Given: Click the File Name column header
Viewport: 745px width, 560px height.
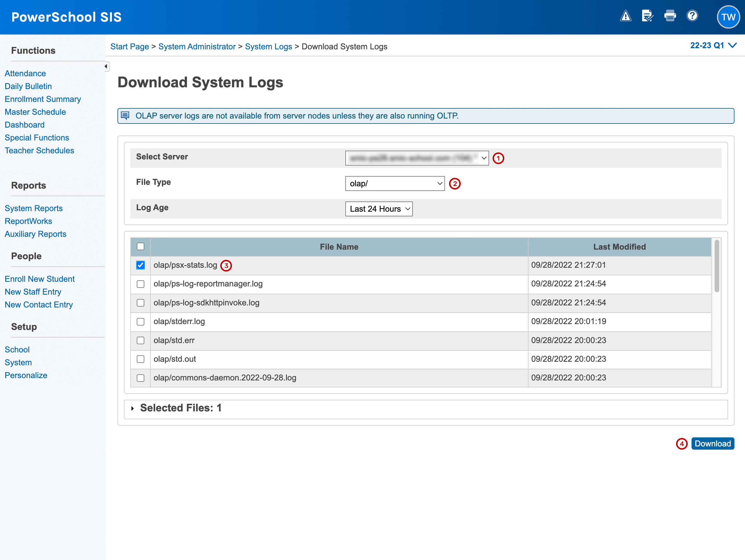Looking at the screenshot, I should pos(339,247).
